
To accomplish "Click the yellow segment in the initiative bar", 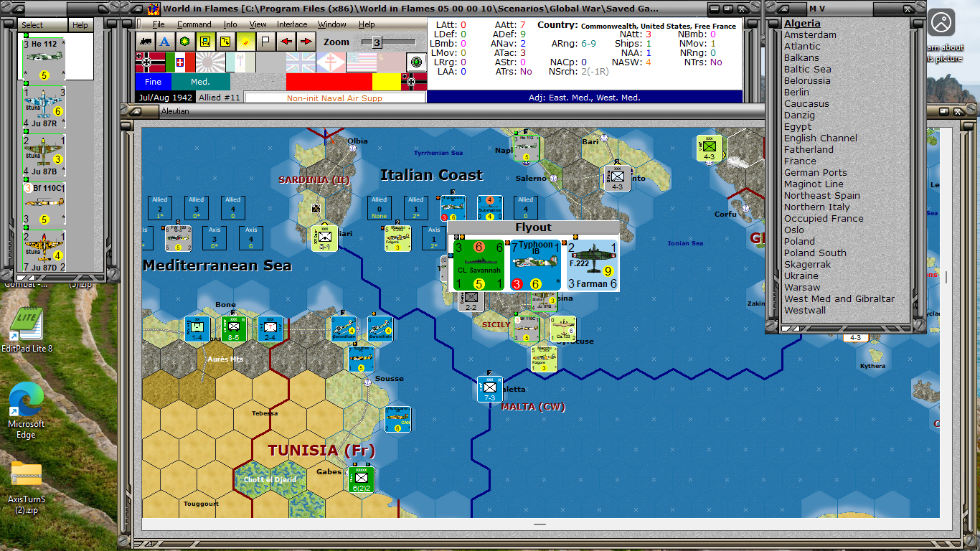I will (386, 82).
